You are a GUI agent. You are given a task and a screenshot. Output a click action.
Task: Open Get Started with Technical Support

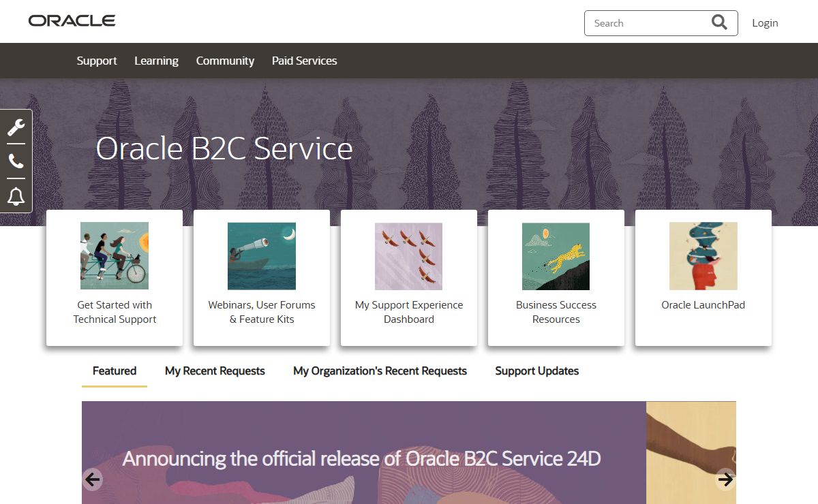(115, 312)
